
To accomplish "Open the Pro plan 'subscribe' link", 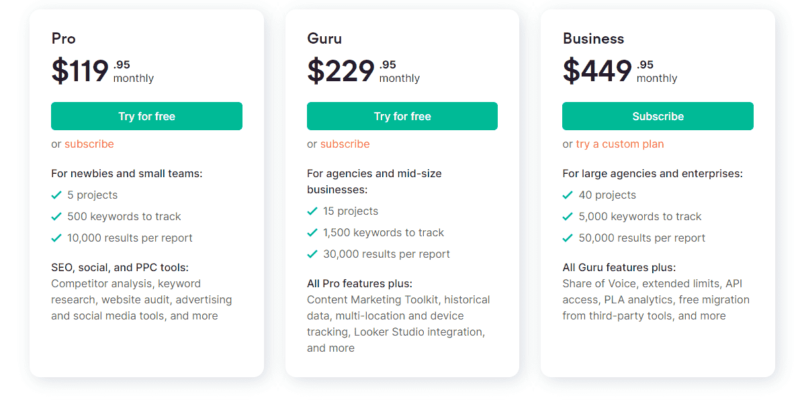I will 89,144.
